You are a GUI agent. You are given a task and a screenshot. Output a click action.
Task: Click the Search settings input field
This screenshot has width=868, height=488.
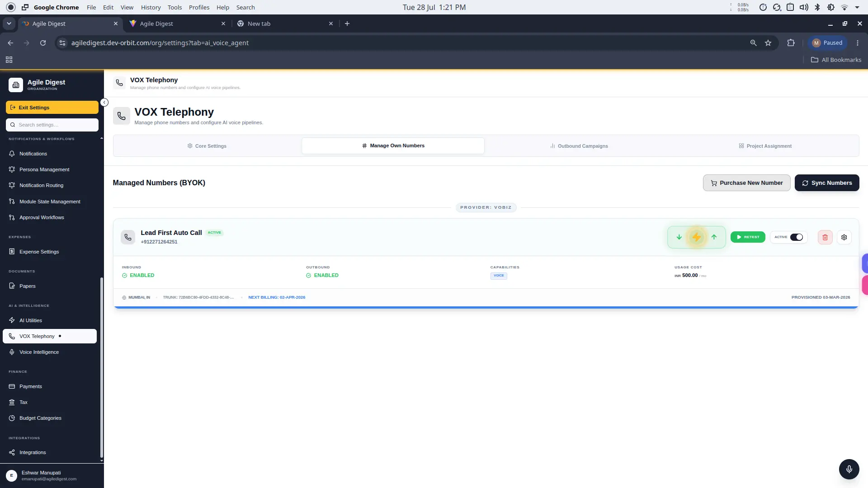tap(52, 125)
